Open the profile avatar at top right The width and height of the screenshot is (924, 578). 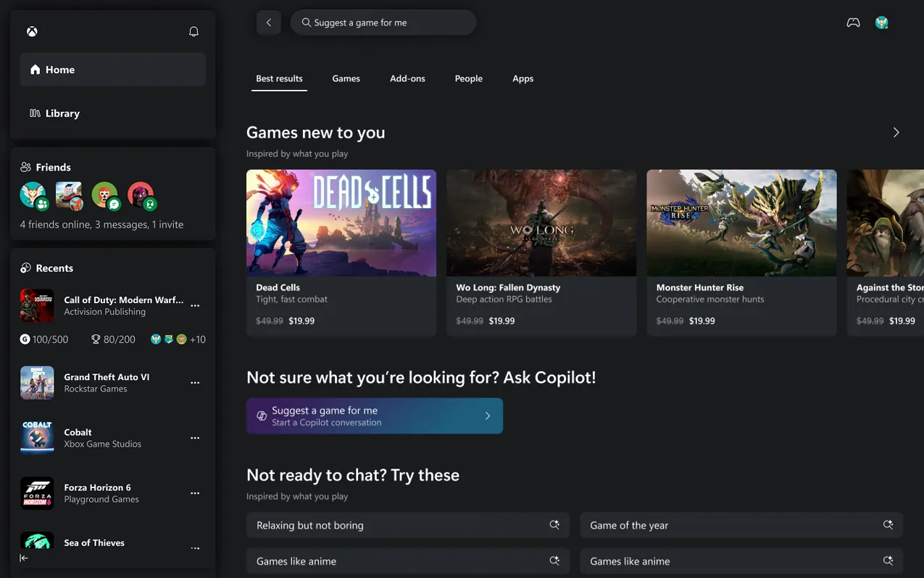tap(882, 22)
